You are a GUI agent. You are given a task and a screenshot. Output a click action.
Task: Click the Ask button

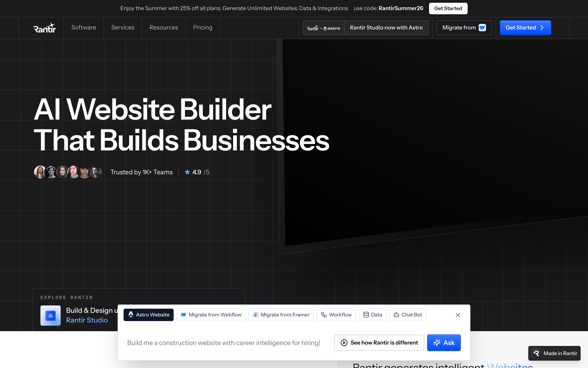[x=444, y=343]
